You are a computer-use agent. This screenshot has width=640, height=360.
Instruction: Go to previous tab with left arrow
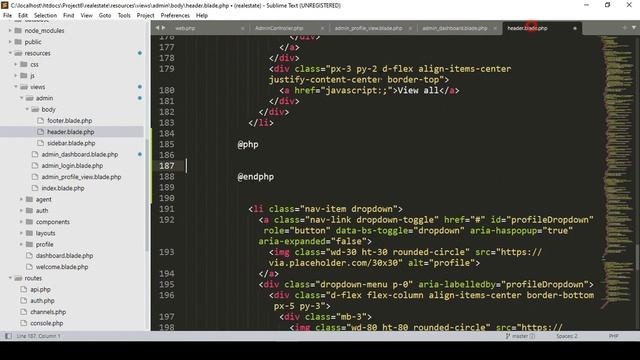(157, 28)
